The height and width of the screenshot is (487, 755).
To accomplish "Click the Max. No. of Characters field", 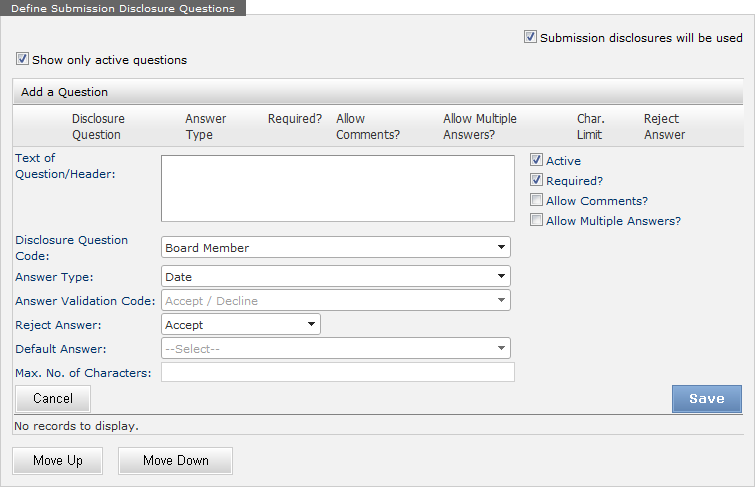I will coord(337,373).
